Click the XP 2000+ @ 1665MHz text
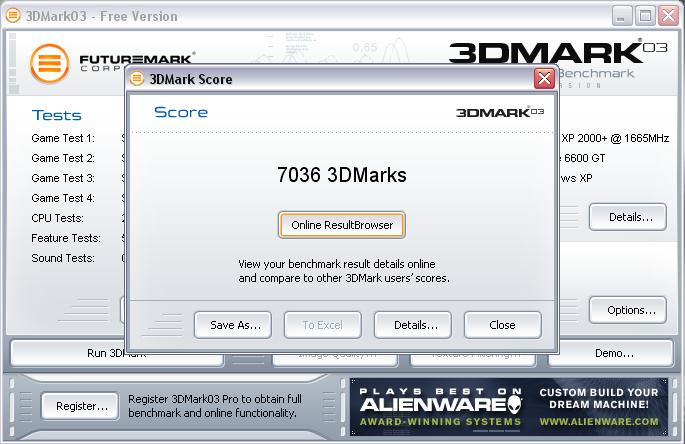 (615, 138)
